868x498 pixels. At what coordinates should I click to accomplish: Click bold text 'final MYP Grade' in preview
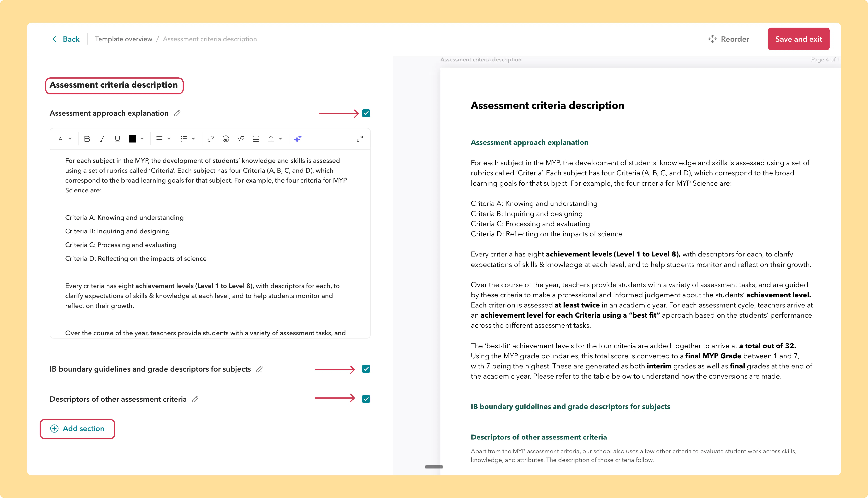coord(713,356)
